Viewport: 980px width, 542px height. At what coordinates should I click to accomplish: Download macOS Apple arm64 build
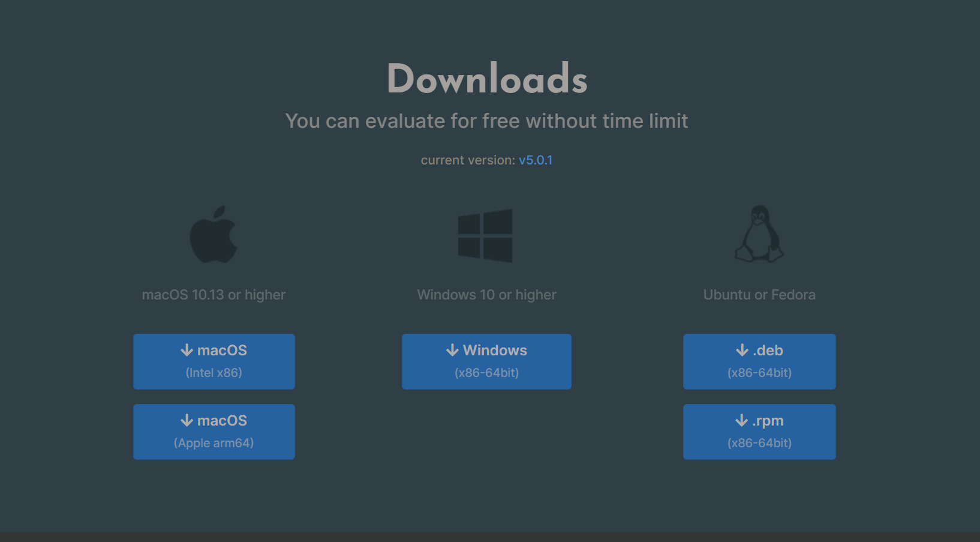(214, 432)
